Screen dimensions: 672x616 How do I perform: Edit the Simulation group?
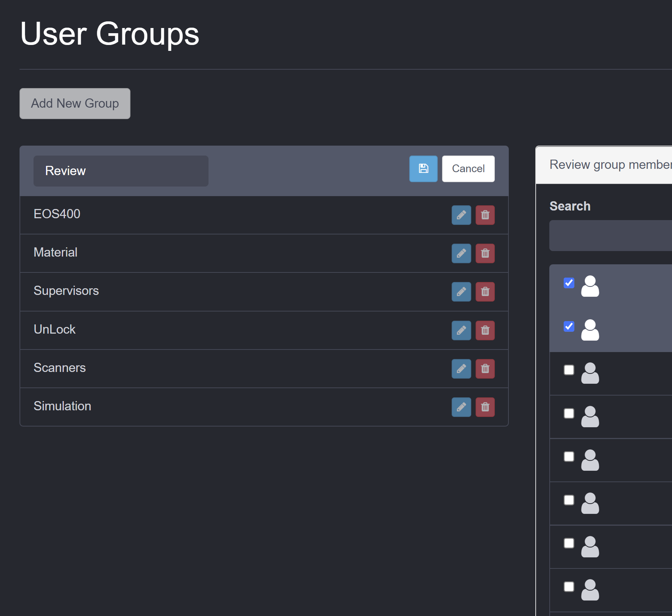click(461, 407)
